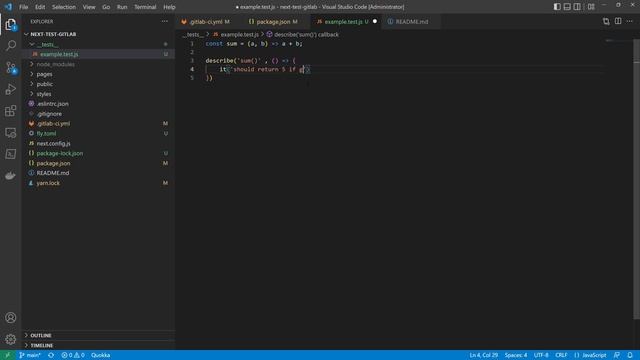Toggle primary side bar layout icon
The width and height of the screenshot is (640, 360).
557,7
